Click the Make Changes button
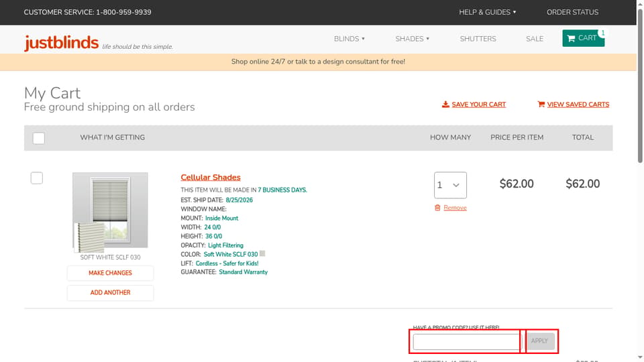The width and height of the screenshot is (644, 362). coord(110,273)
